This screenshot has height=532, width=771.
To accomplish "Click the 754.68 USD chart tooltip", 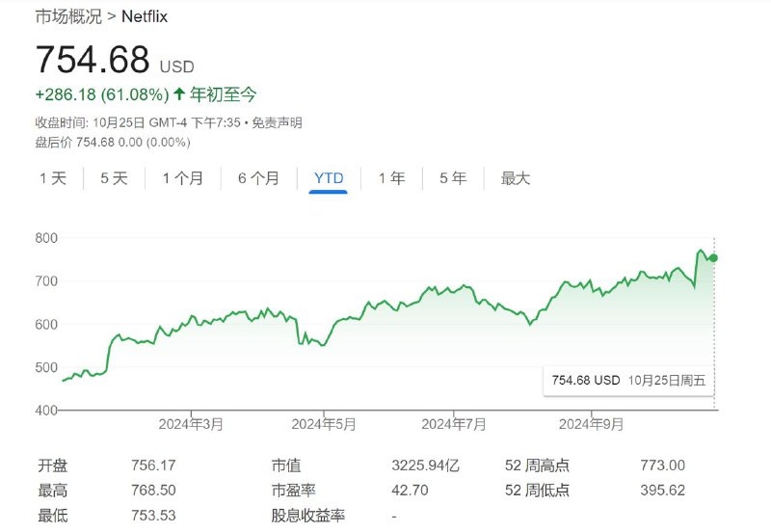I will click(x=628, y=380).
